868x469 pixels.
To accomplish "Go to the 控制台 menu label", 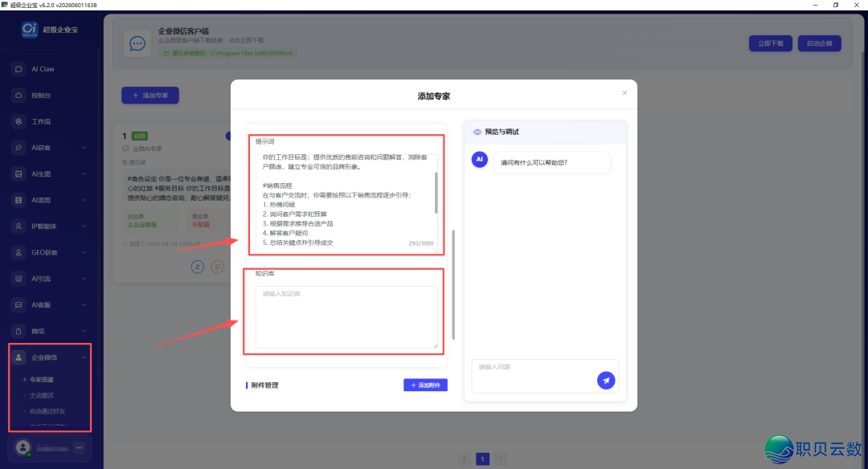I will (x=41, y=95).
